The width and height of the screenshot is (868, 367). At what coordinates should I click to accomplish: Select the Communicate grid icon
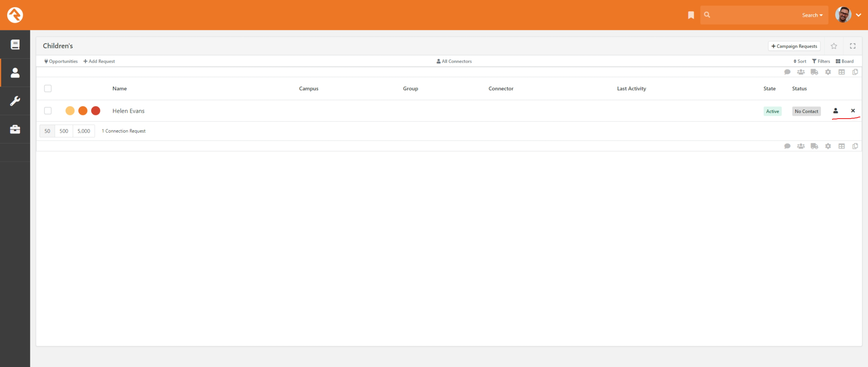click(787, 72)
